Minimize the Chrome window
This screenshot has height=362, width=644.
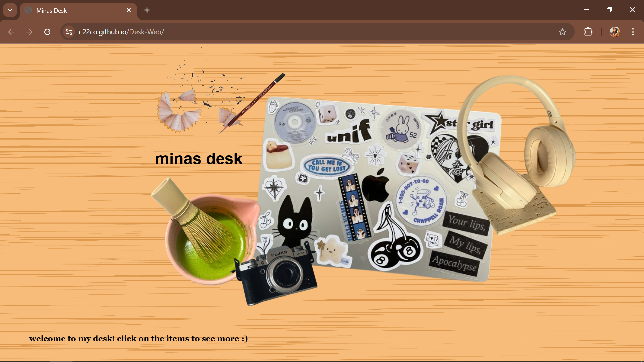586,10
